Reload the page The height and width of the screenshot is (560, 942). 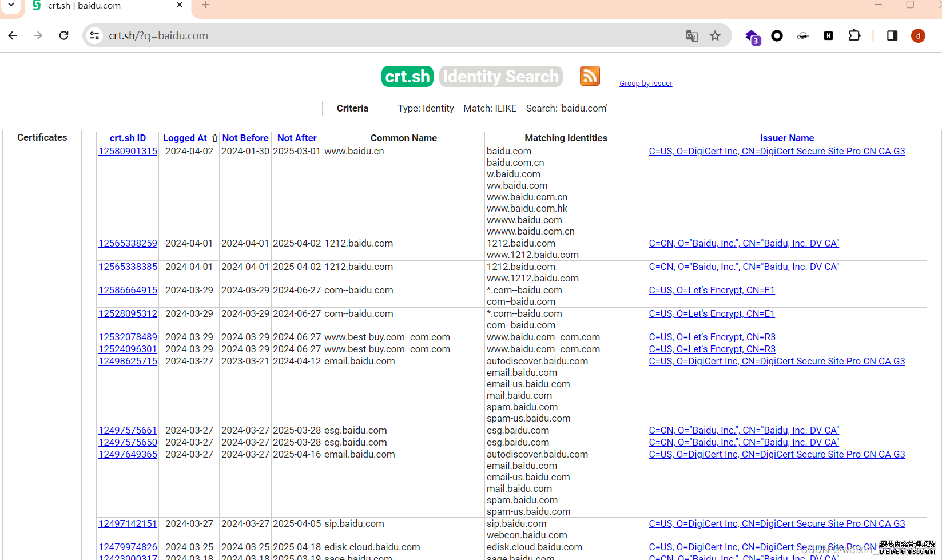64,35
